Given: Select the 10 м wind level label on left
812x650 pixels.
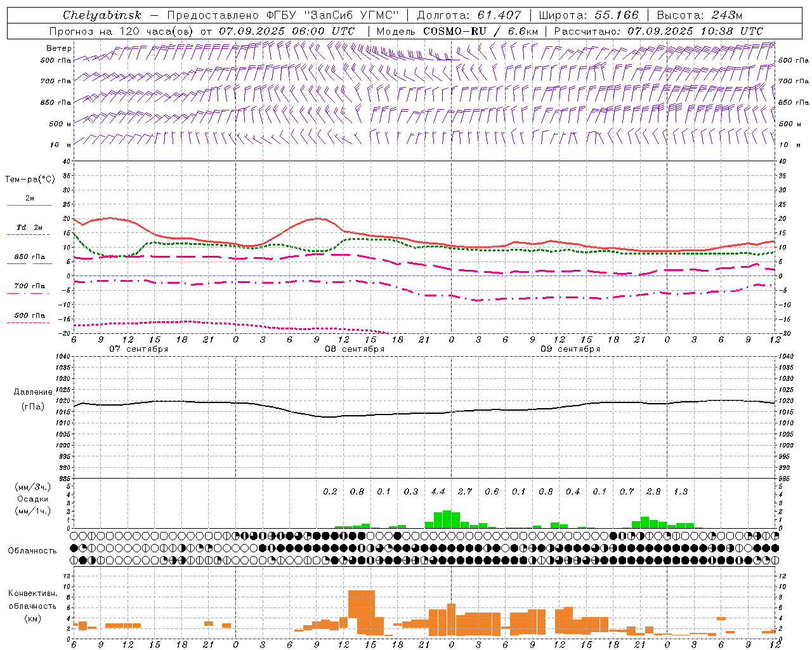Looking at the screenshot, I should point(60,145).
